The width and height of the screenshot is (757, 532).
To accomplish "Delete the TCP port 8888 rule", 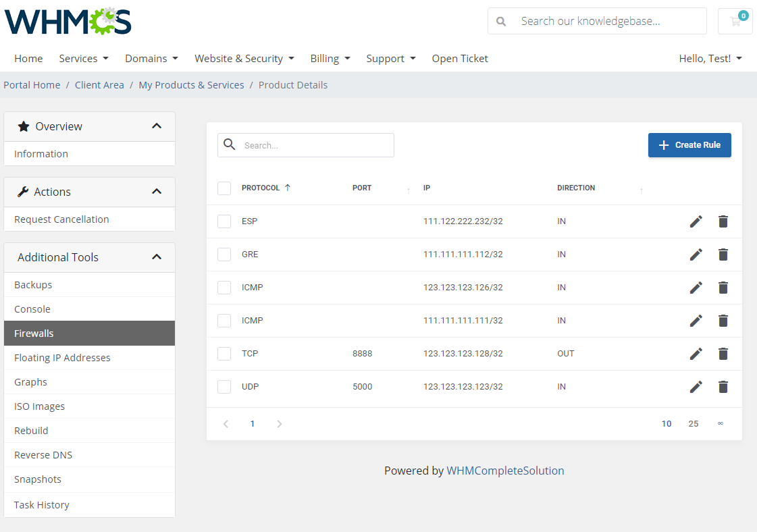I will [x=723, y=354].
